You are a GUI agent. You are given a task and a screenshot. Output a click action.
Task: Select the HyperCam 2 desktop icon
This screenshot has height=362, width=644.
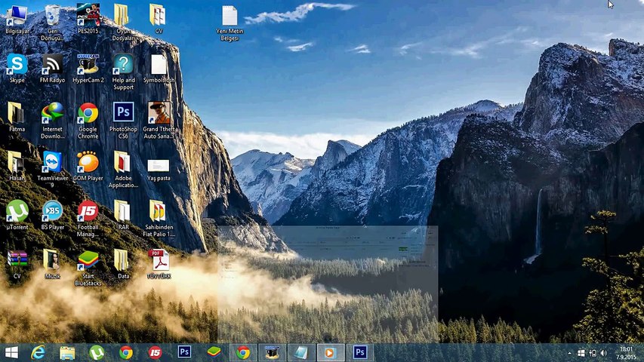coord(88,68)
